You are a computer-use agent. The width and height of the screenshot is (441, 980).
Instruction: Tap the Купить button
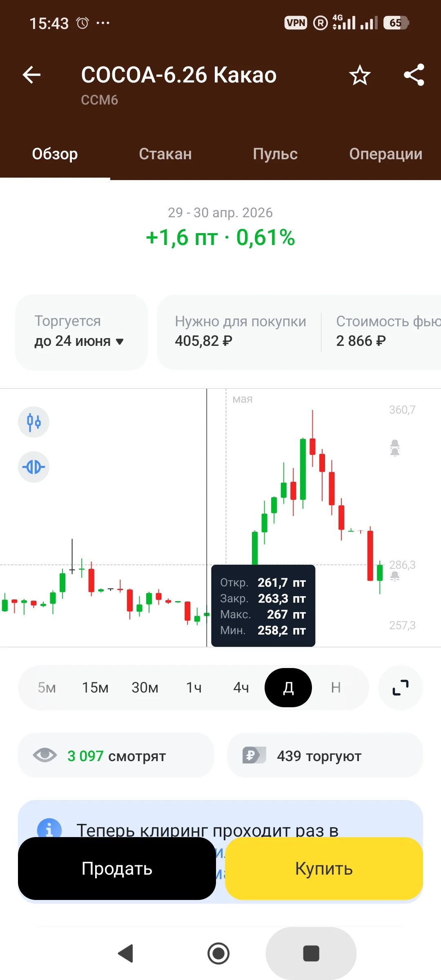pyautogui.click(x=324, y=869)
